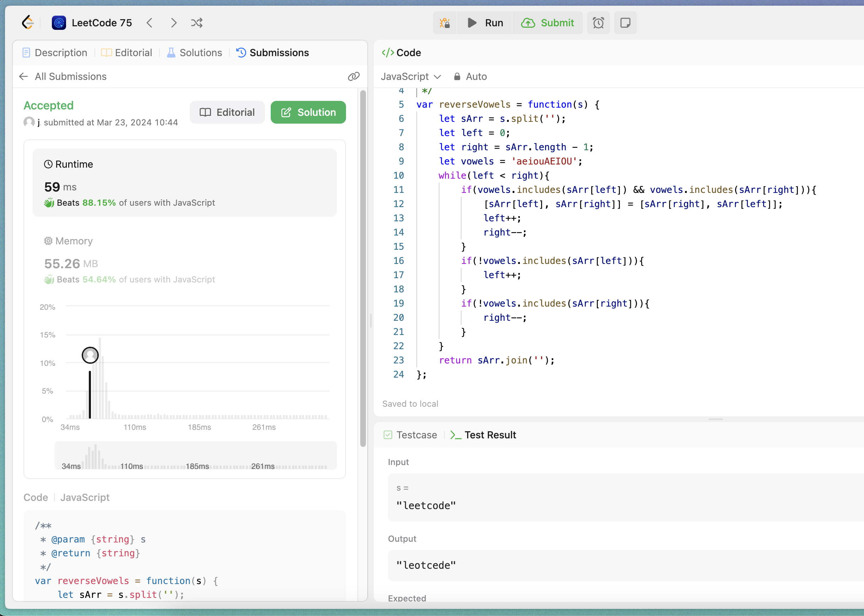Click line number 16 in gutter
Image resolution: width=864 pixels, height=616 pixels.
pyautogui.click(x=399, y=261)
